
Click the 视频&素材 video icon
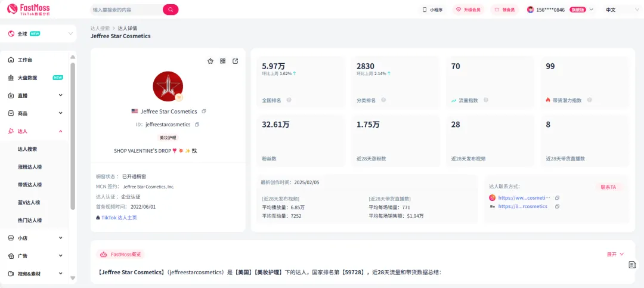tap(11, 274)
